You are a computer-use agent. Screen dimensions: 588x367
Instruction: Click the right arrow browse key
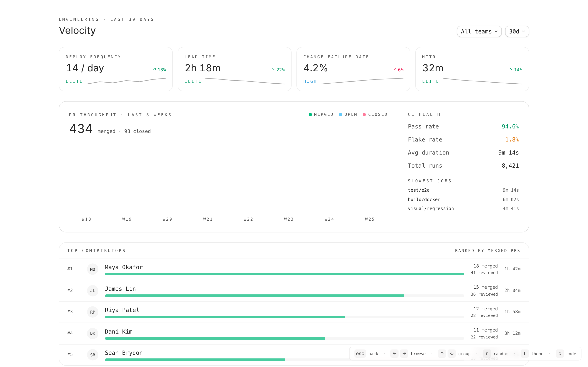click(404, 353)
